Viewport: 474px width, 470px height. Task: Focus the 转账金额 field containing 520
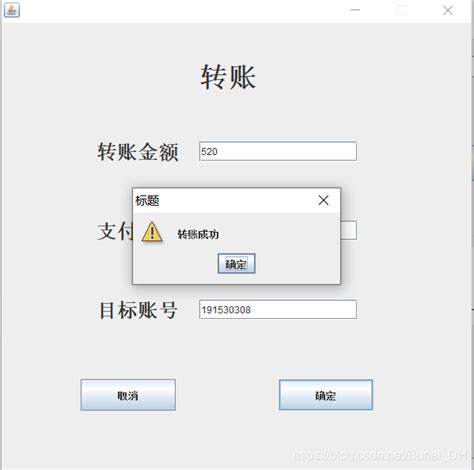click(278, 151)
